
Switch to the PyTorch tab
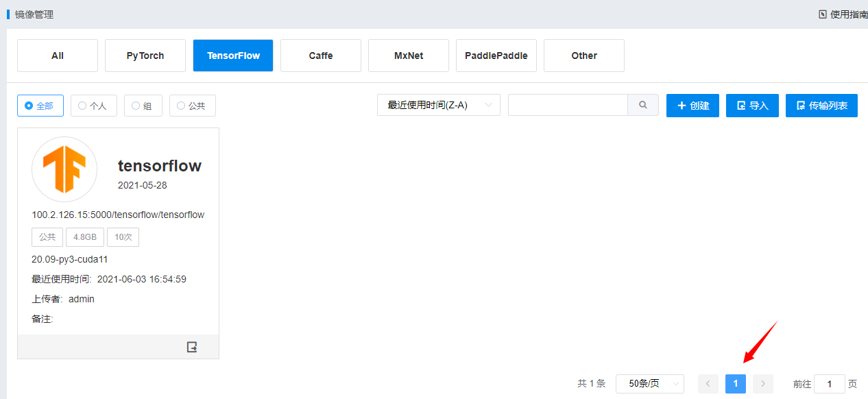point(145,56)
